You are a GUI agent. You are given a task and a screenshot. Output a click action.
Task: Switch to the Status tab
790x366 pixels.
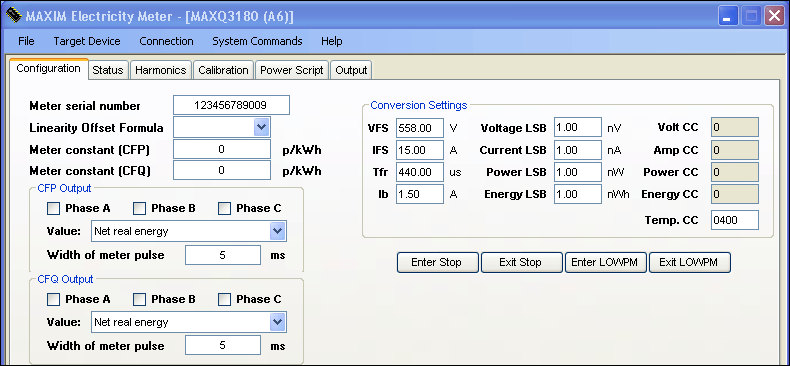tap(108, 70)
